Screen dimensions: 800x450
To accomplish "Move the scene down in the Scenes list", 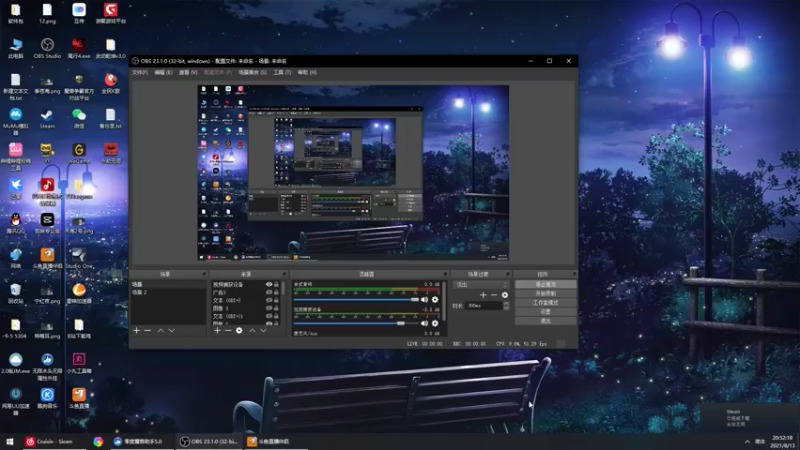I will click(x=171, y=331).
